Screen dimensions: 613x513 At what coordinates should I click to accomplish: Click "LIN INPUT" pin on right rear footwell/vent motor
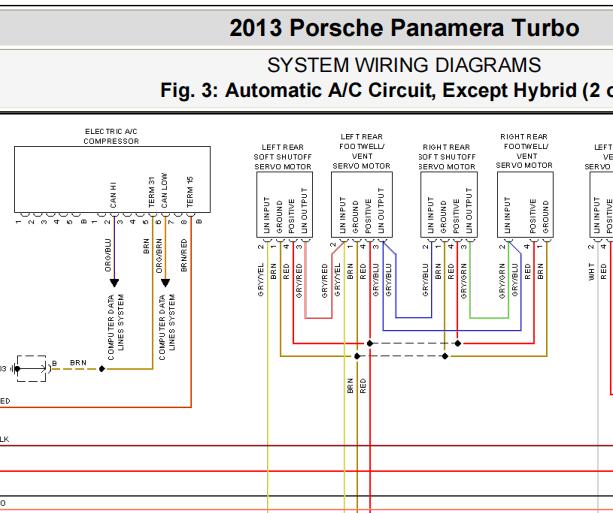pos(507,215)
